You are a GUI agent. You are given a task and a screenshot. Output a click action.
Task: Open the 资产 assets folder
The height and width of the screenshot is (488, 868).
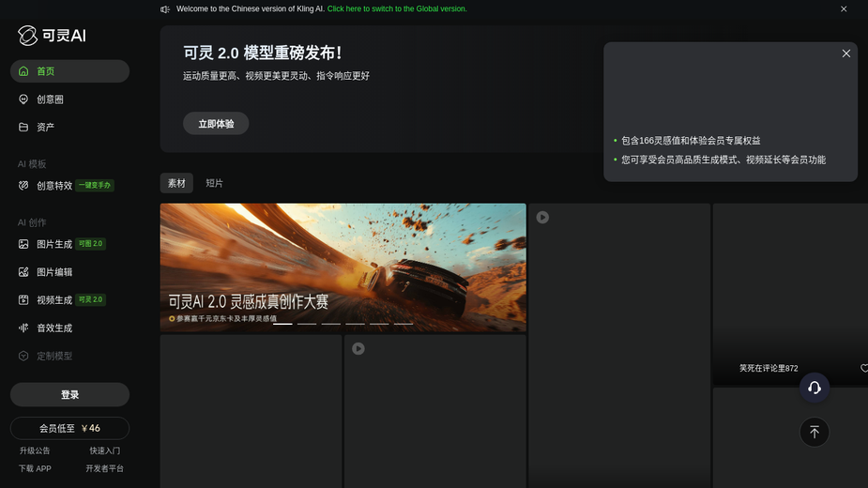tap(45, 128)
